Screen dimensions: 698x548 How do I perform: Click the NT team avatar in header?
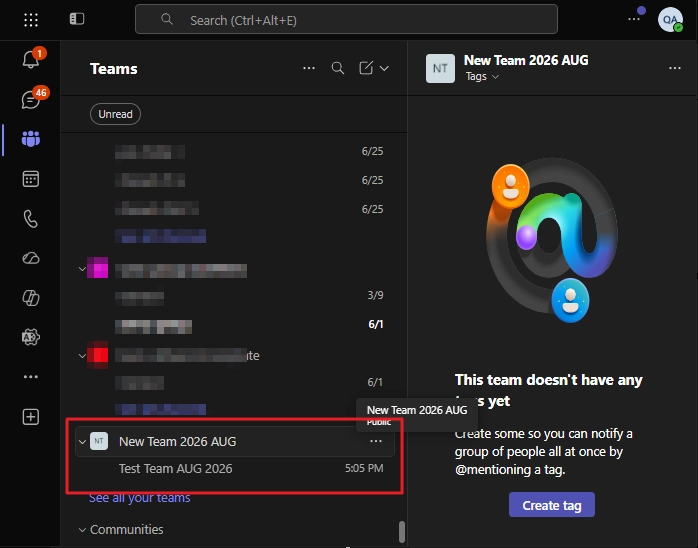440,69
